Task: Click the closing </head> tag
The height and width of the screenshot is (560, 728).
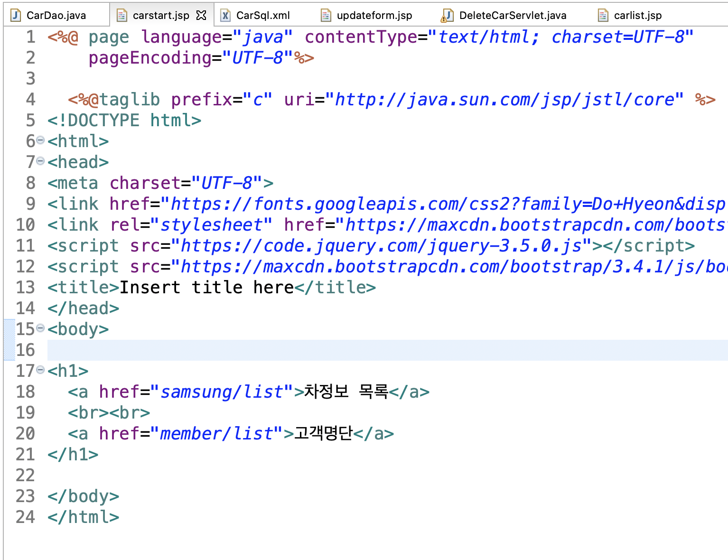Action: [84, 308]
